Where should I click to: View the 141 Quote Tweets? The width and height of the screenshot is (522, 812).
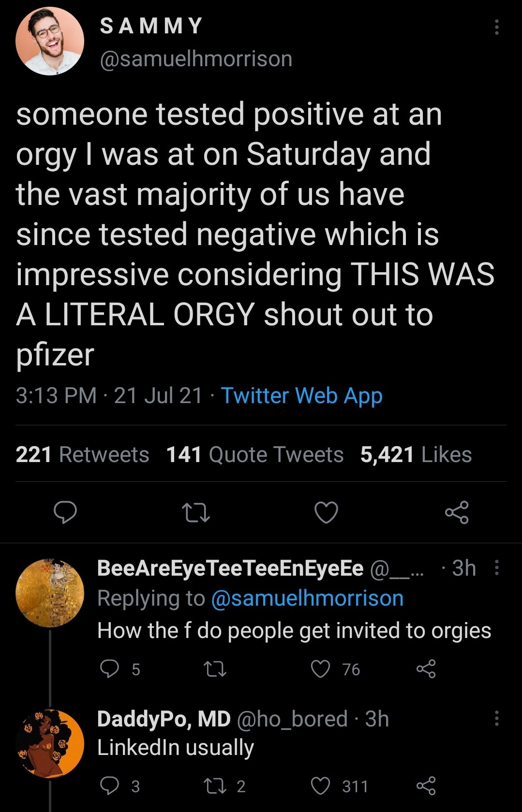click(255, 454)
